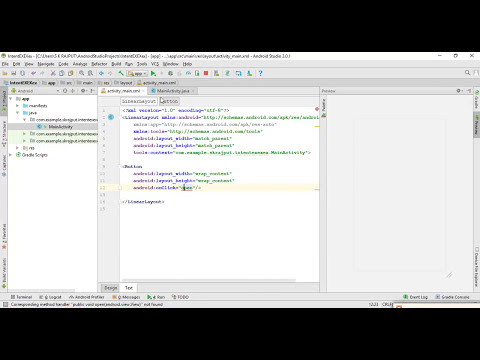Click the preview pane settings gear

coord(459,91)
